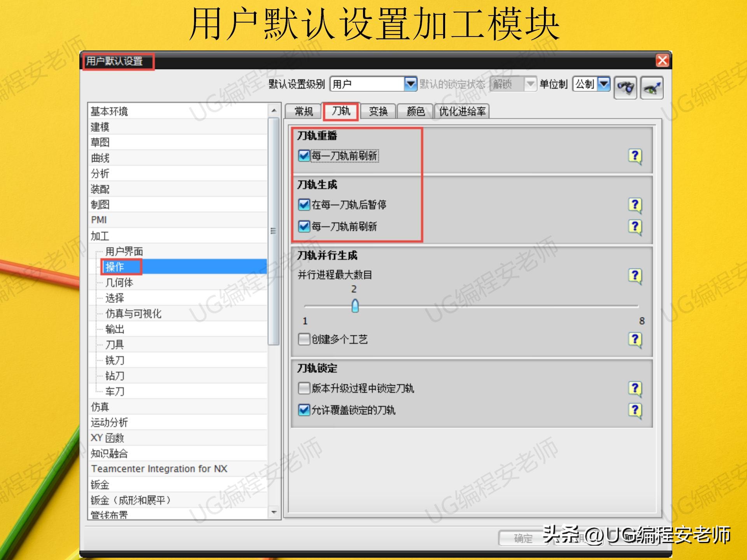The width and height of the screenshot is (747, 560).
Task: Open help for 版本升级过程中锁定刀轨
Action: 635,388
